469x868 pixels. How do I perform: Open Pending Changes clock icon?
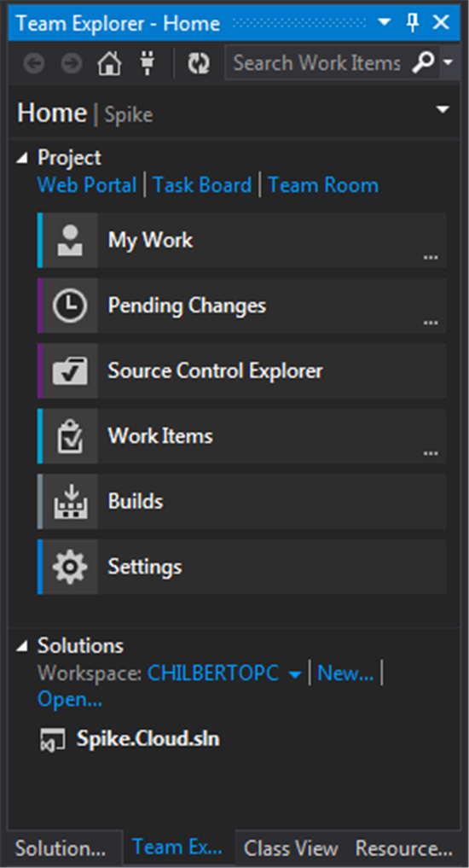[70, 306]
